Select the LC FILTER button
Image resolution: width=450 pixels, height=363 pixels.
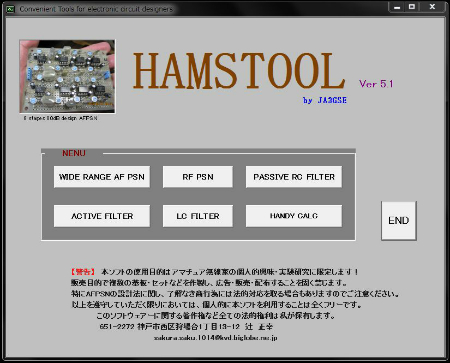point(198,216)
